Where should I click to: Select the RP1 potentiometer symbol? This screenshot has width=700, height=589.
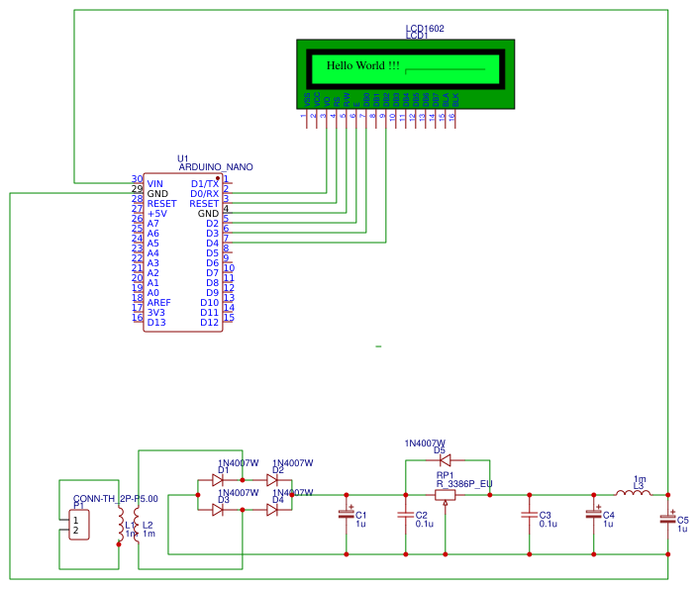[446, 496]
